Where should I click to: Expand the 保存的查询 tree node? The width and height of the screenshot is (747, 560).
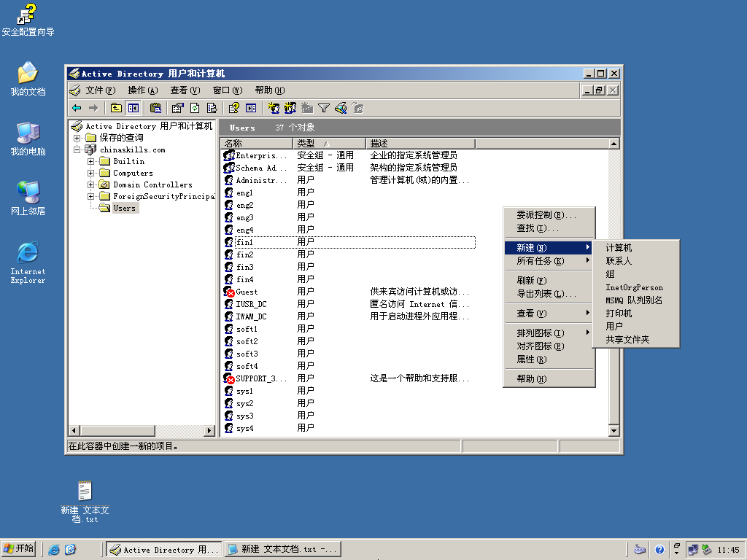coord(77,138)
